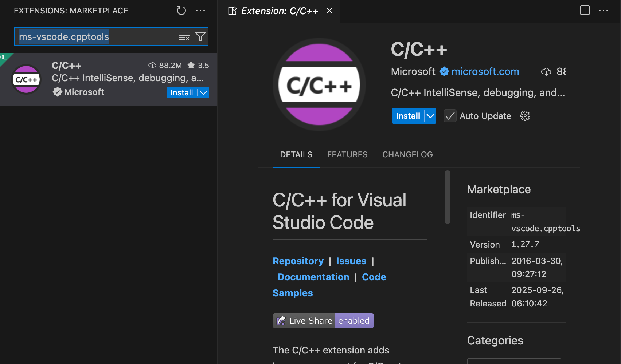Toggle the Auto Update checkbox

click(x=450, y=116)
